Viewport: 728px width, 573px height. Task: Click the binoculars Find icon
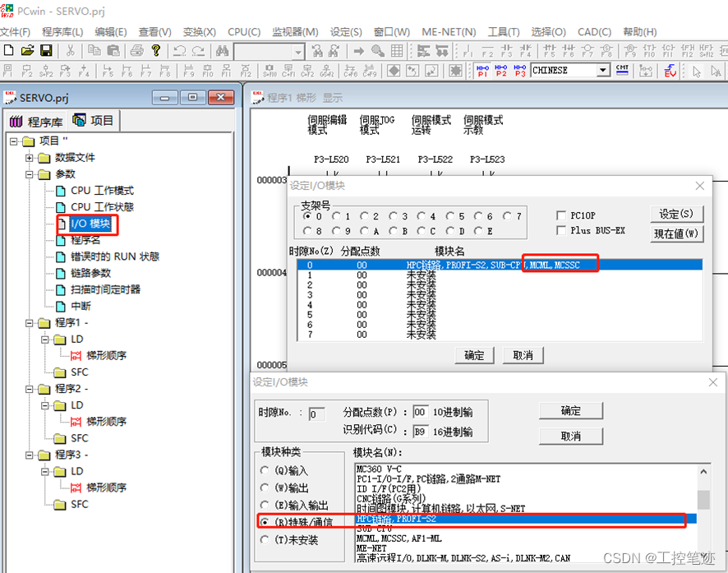click(x=222, y=50)
